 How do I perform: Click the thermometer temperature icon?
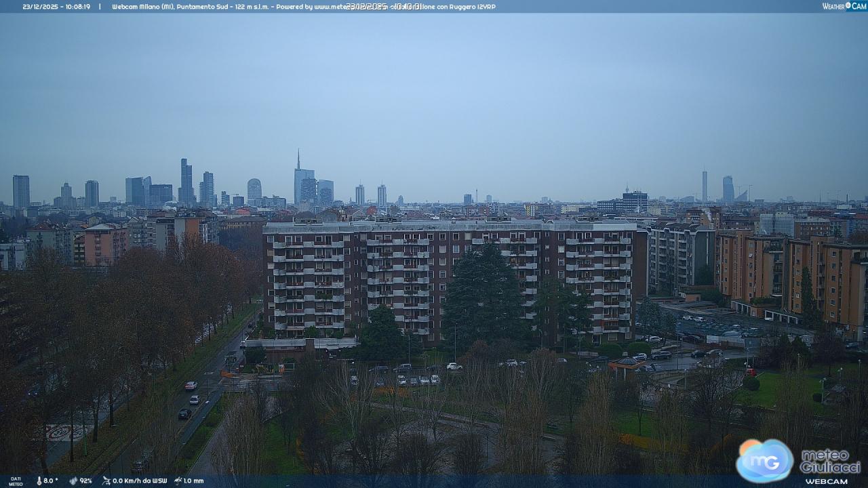pyautogui.click(x=39, y=481)
